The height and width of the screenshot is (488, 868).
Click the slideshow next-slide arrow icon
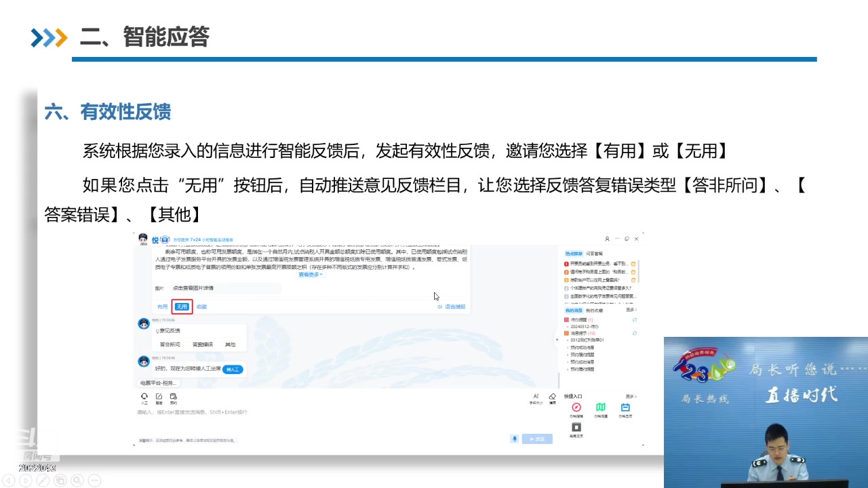click(x=25, y=481)
